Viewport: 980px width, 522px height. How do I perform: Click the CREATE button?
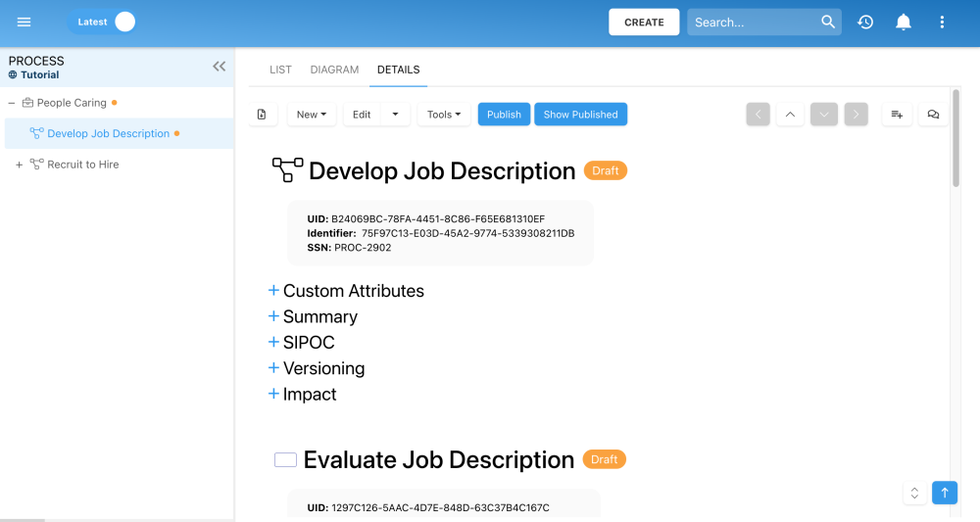tap(644, 23)
